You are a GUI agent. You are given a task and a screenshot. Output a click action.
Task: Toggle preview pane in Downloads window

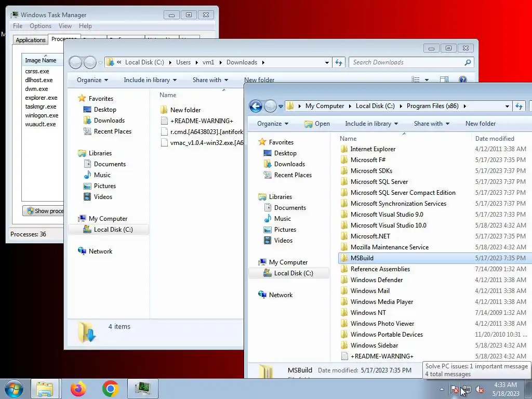[444, 79]
